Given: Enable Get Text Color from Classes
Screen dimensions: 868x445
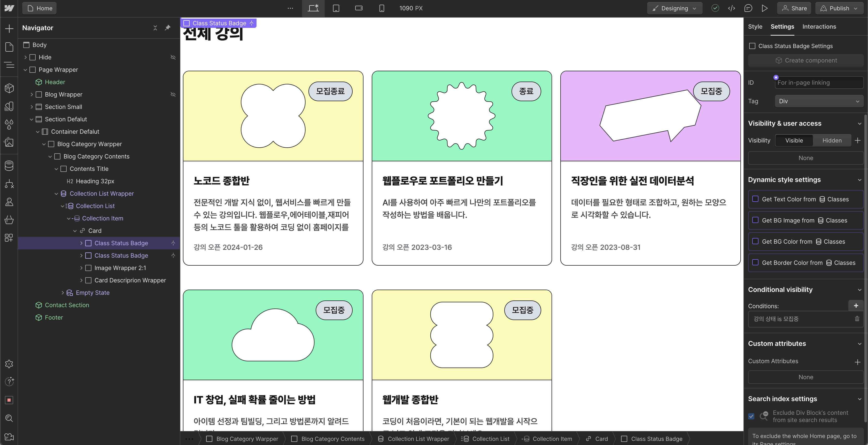Looking at the screenshot, I should pos(755,199).
